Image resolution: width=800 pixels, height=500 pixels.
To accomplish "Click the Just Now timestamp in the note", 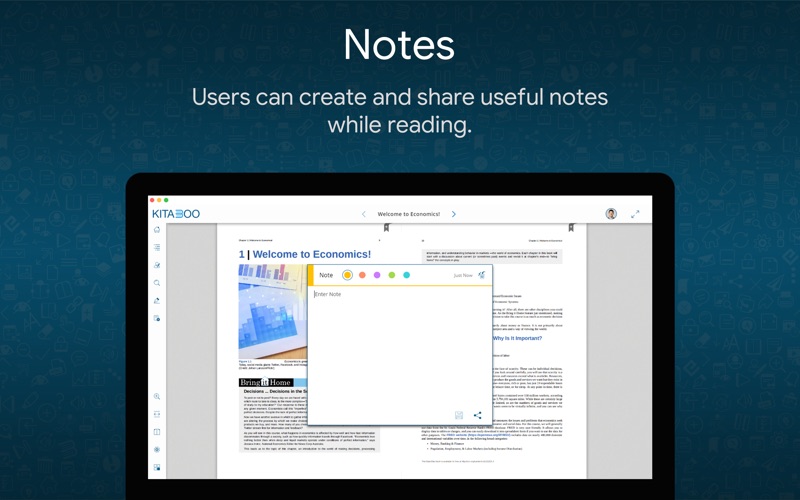I will [463, 276].
